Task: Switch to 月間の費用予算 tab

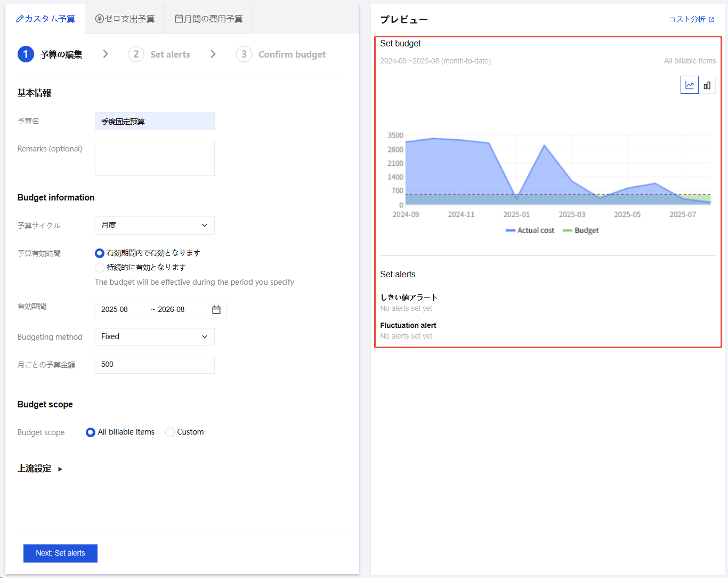Action: (x=208, y=19)
